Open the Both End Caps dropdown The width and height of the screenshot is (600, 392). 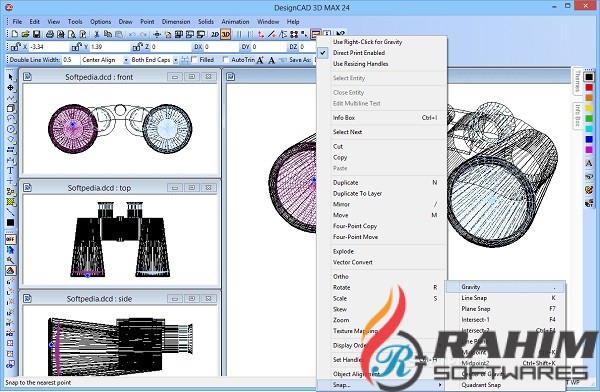(x=175, y=60)
